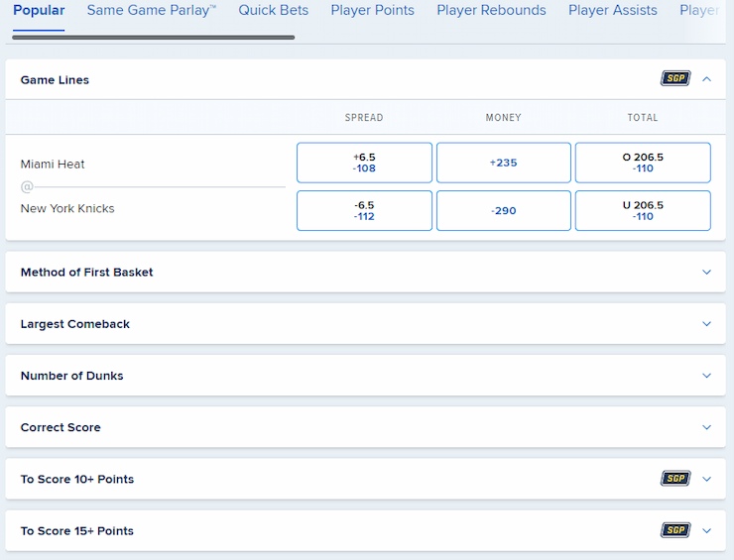
Task: Expand To Score 10+ Points chevron
Action: (707, 479)
